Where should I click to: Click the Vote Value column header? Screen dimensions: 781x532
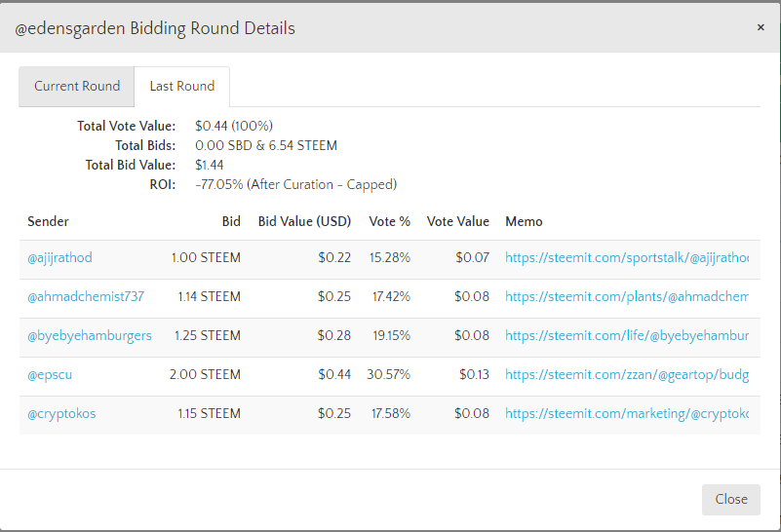[x=458, y=222]
